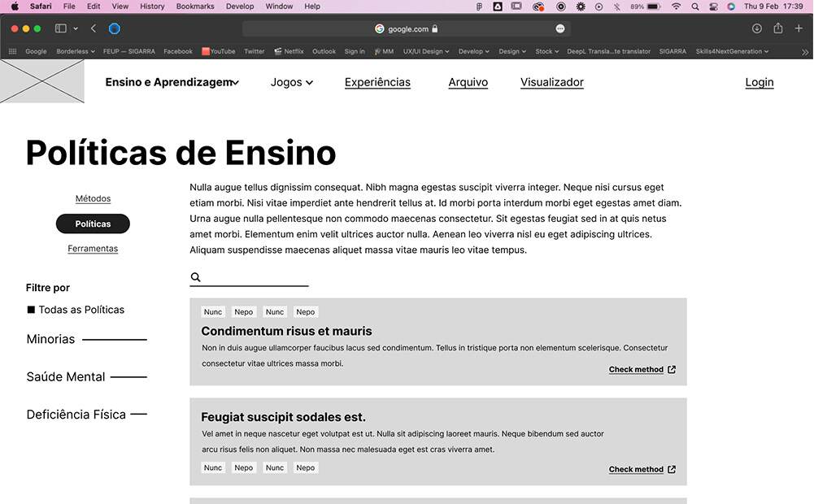Screen dimensions: 814x504
Task: Open a new tab with plus icon
Action: (x=799, y=28)
